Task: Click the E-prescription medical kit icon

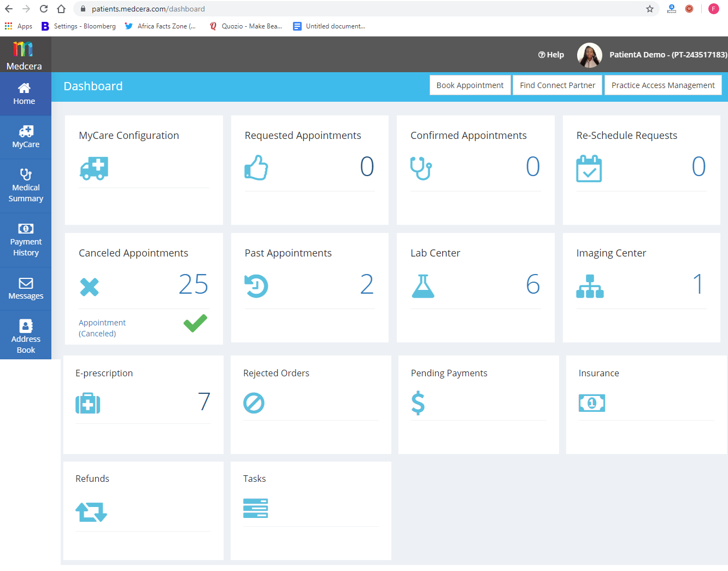Action: [88, 403]
